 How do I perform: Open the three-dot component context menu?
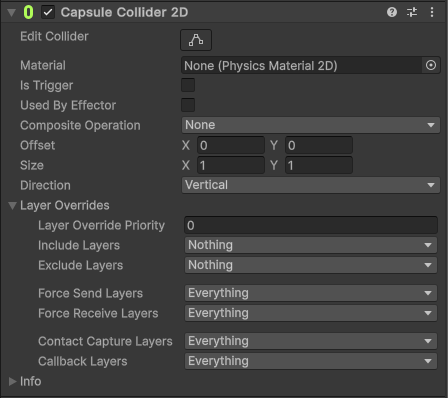point(432,12)
